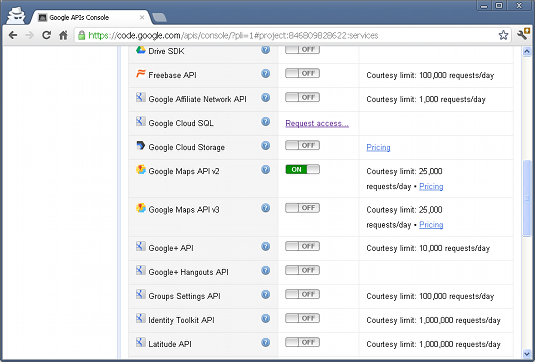Close the Google APIs Console tab
Screen dimensions: 535x362
point(142,17)
